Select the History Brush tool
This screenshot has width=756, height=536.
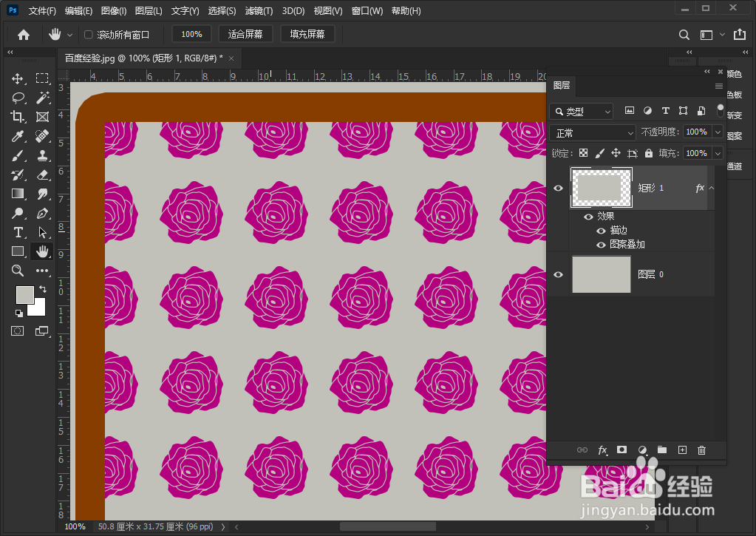coord(18,174)
